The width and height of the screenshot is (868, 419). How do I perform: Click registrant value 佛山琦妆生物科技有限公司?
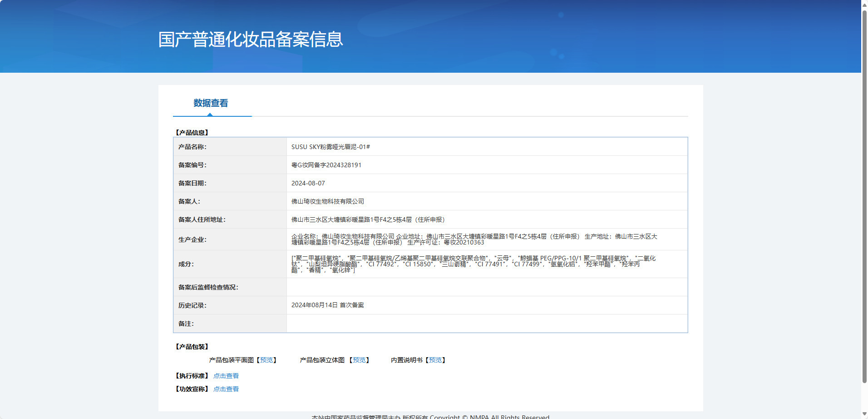tap(328, 201)
